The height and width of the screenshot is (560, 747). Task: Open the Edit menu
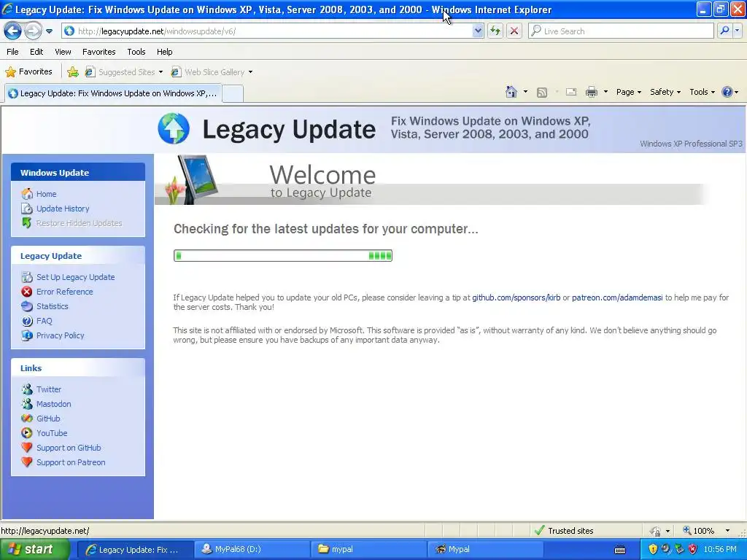(x=36, y=52)
